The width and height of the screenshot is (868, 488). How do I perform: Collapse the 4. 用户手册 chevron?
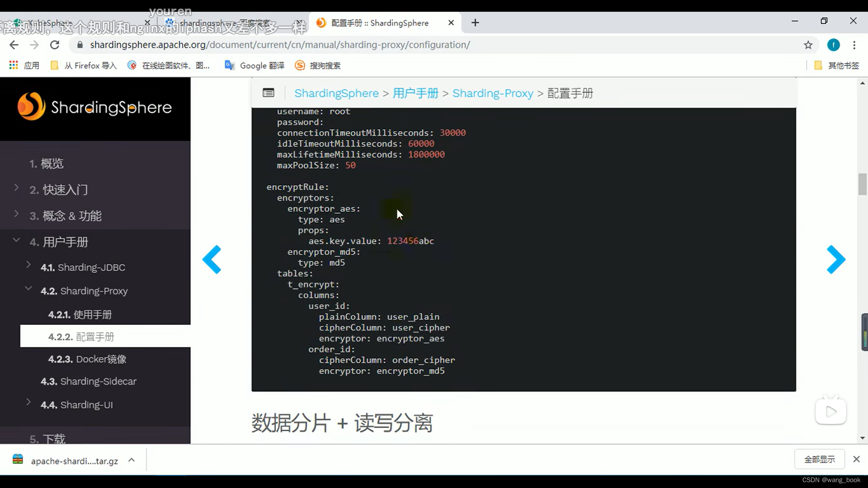click(x=16, y=240)
